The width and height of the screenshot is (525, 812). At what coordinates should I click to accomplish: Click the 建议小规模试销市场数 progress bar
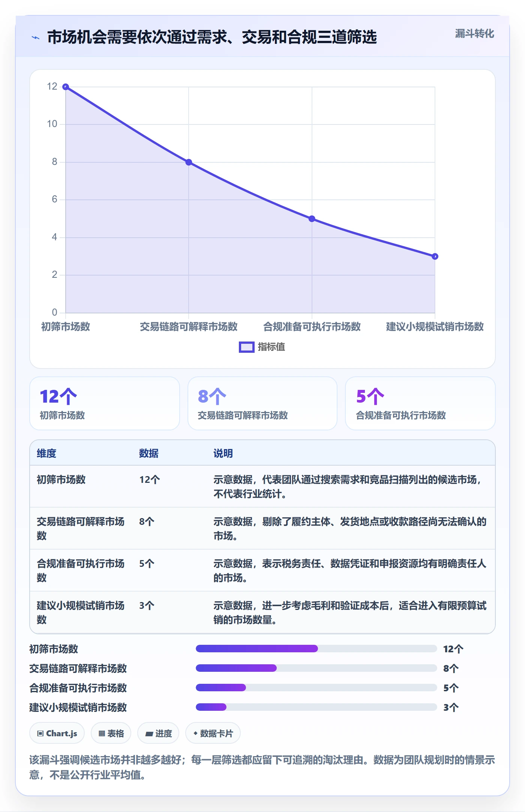pyautogui.click(x=316, y=707)
